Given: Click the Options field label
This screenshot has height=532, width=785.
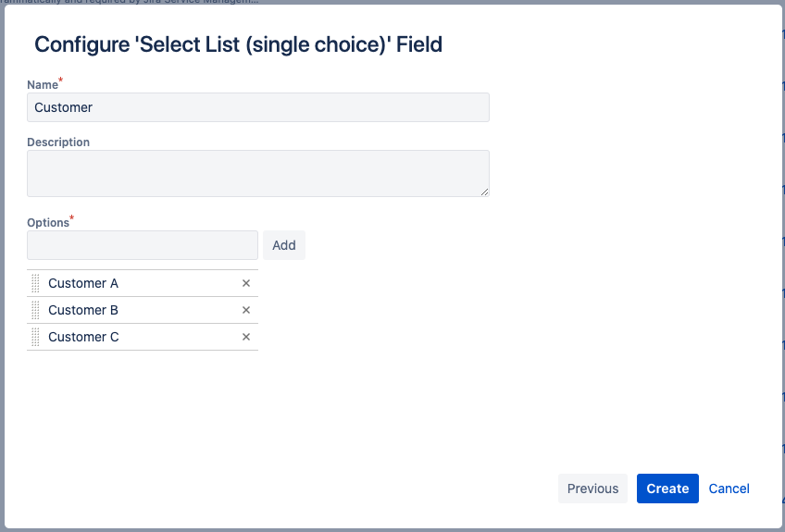Looking at the screenshot, I should pos(48,223).
